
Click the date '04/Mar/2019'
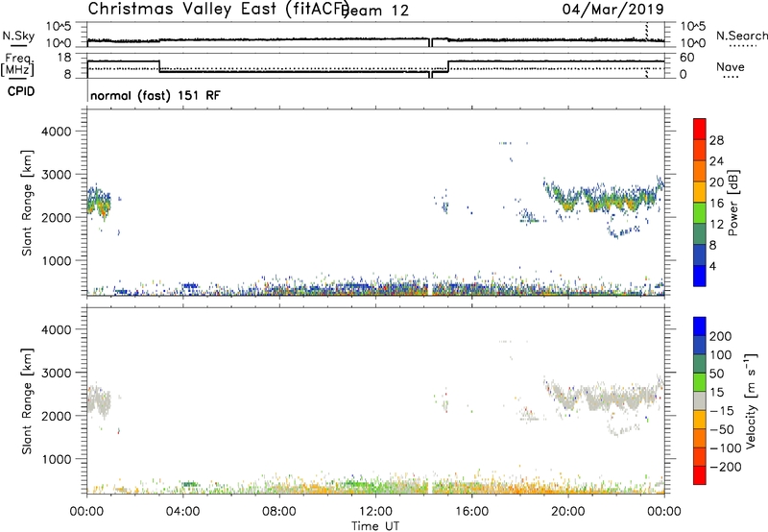(612, 10)
